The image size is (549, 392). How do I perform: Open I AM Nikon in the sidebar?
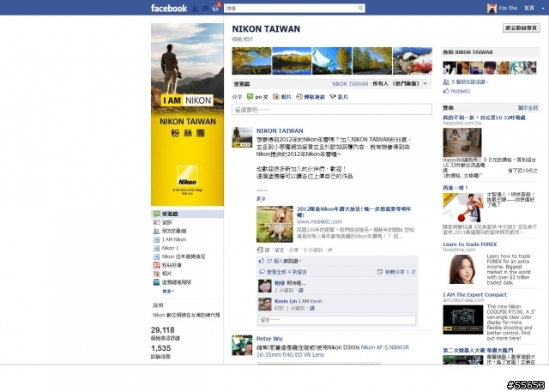pyautogui.click(x=174, y=239)
